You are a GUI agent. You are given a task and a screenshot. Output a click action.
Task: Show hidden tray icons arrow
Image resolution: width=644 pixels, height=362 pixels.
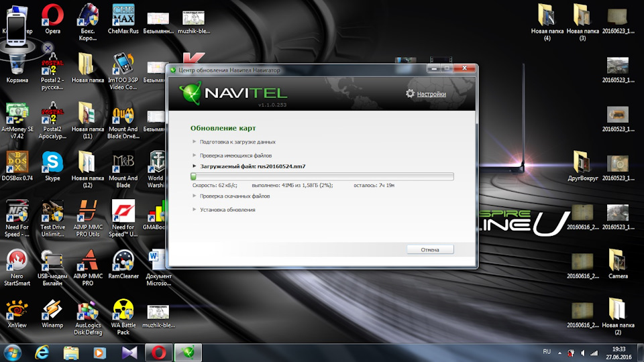[559, 353]
